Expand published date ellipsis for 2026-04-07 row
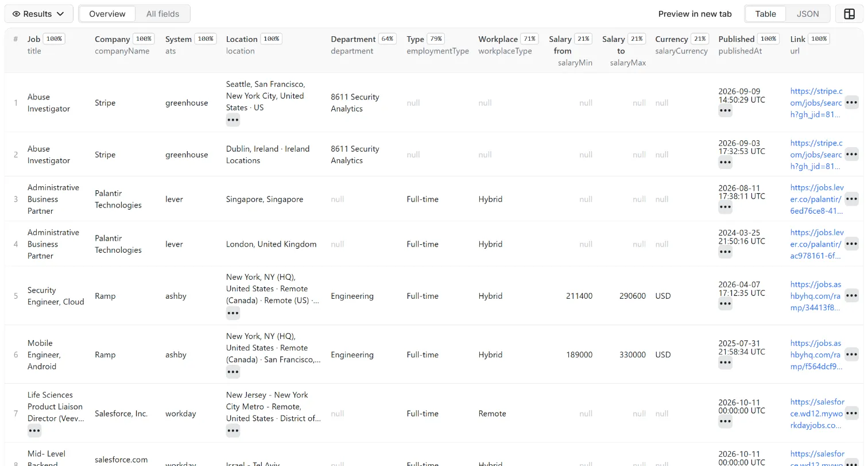Image resolution: width=868 pixels, height=466 pixels. 725,304
